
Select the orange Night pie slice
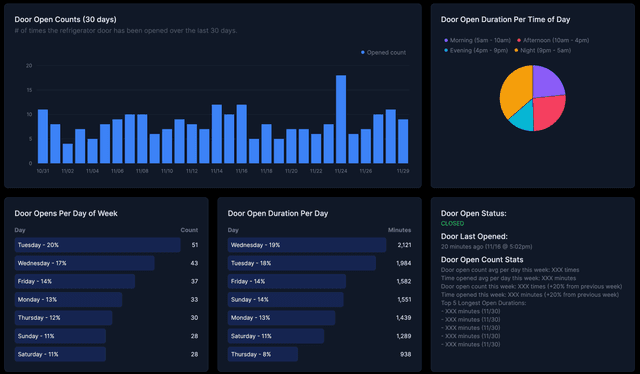[514, 92]
